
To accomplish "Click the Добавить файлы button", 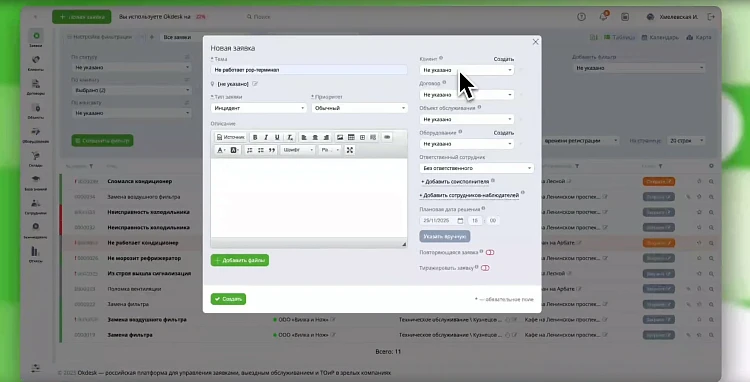I will point(240,260).
